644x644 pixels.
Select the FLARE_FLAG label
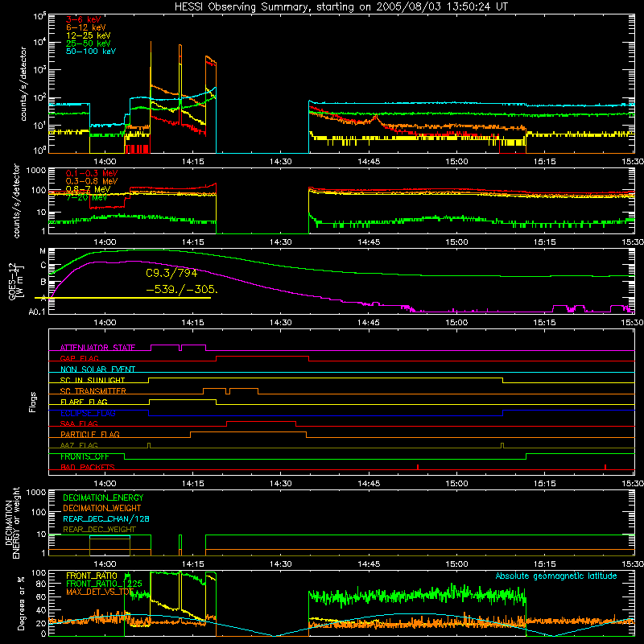(x=84, y=402)
